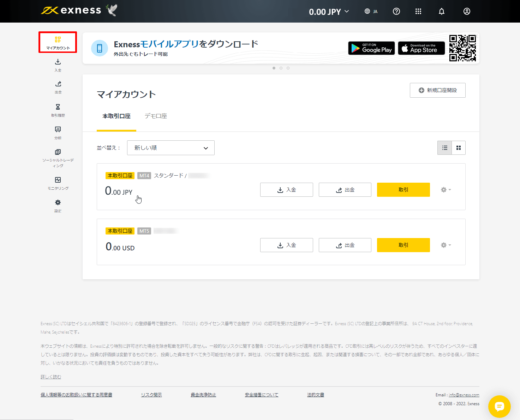Switch account display to grid view

coord(458,147)
